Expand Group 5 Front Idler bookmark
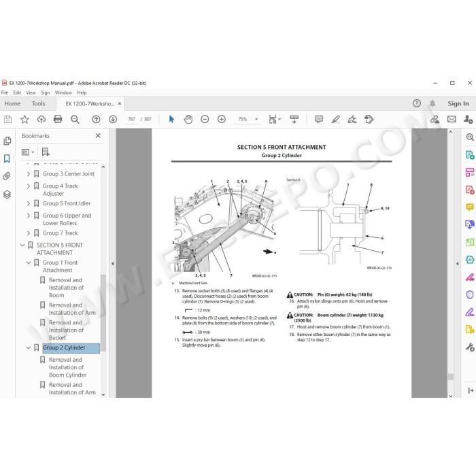Image resolution: width=476 pixels, height=476 pixels. coord(29,203)
